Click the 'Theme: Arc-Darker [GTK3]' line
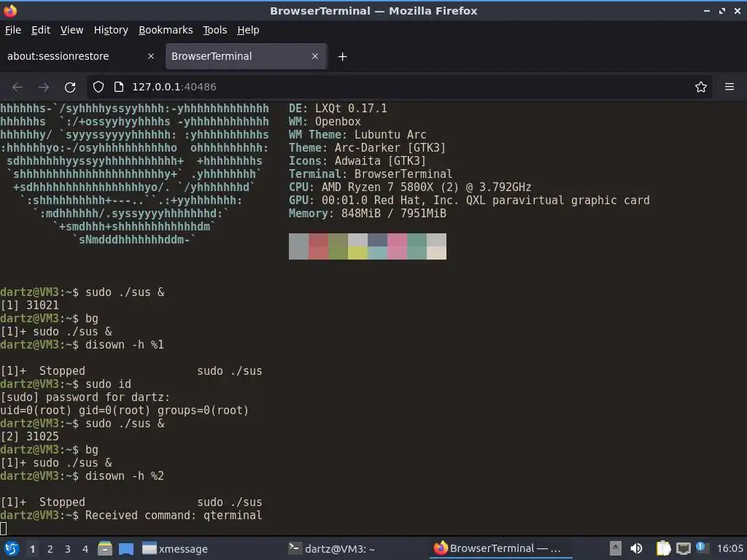The width and height of the screenshot is (747, 560). coord(368,147)
